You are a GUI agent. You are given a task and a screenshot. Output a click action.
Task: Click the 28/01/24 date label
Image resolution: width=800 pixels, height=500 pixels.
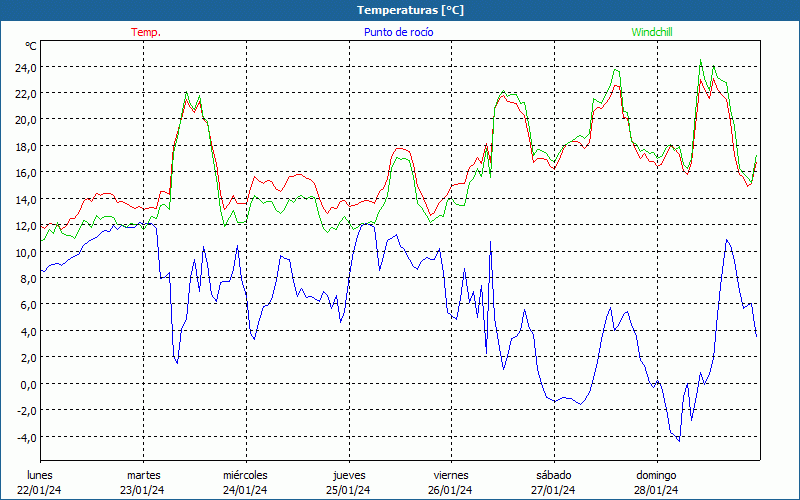pos(656,490)
